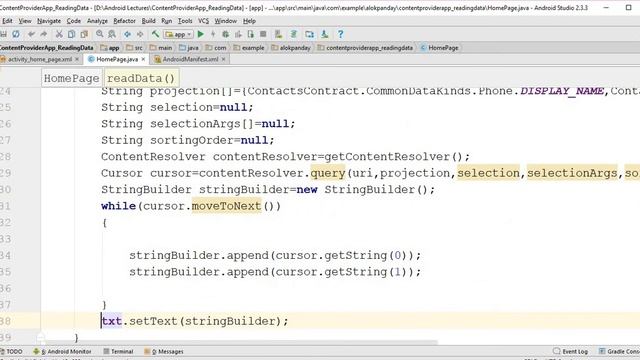Screen dimensions: 640x360
Task: Click the Android Profiler icon
Action: click(x=238, y=34)
